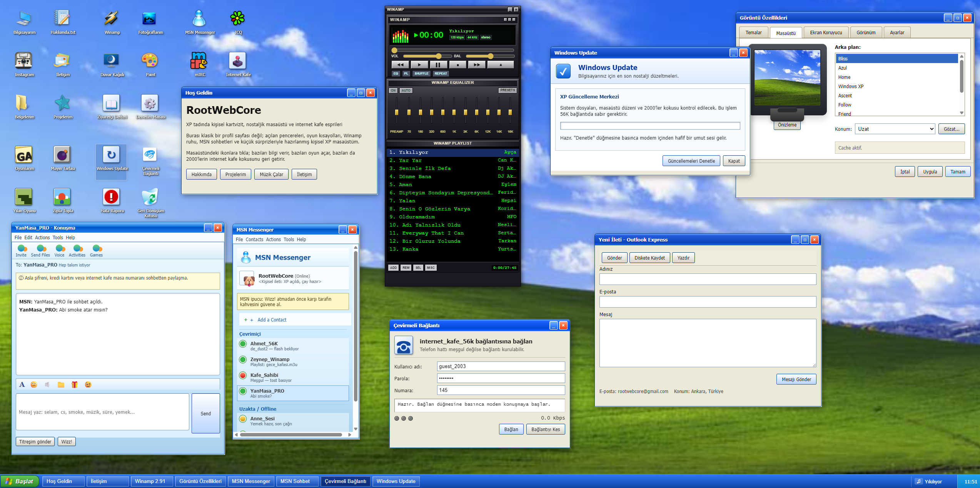Screen dimensions: 980x488
Task: Click the Yıkılıyor music tray item
Action: 929,481
